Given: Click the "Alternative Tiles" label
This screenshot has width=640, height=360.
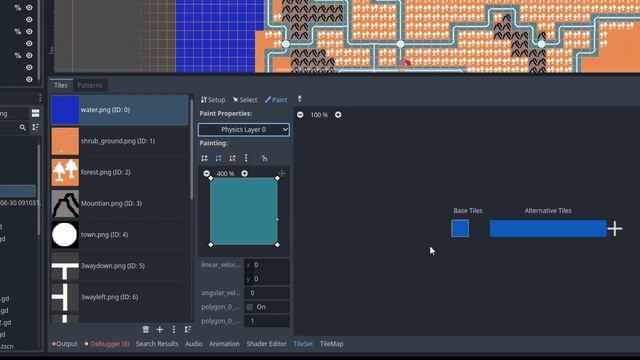Looking at the screenshot, I should pos(548,211).
